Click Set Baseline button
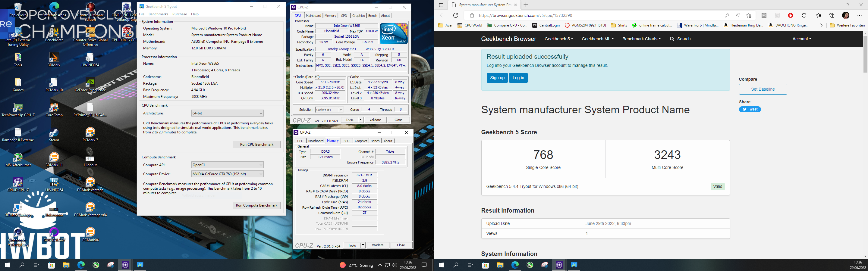 click(763, 89)
